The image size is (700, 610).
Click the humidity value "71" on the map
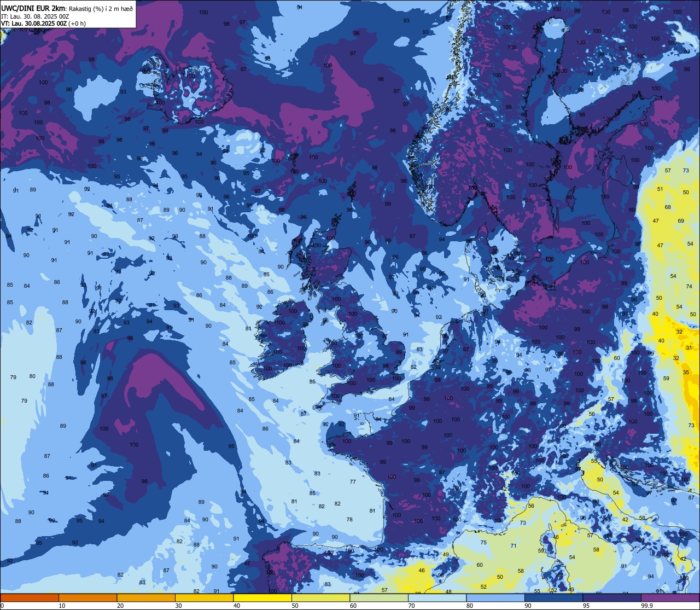(514, 546)
